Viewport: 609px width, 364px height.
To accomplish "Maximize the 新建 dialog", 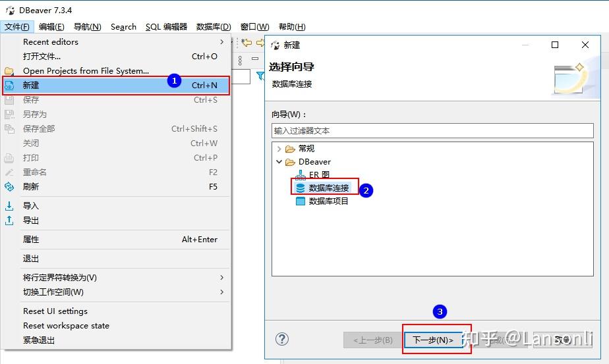I will coord(555,45).
